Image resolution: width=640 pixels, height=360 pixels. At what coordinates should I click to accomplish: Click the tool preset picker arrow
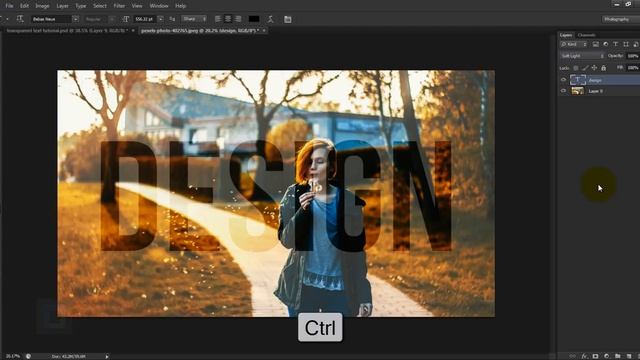click(x=7, y=19)
